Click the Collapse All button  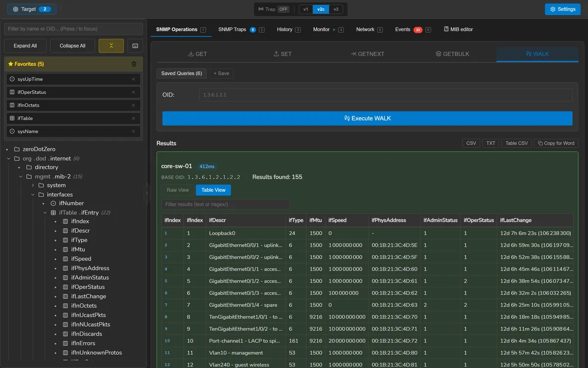point(73,46)
